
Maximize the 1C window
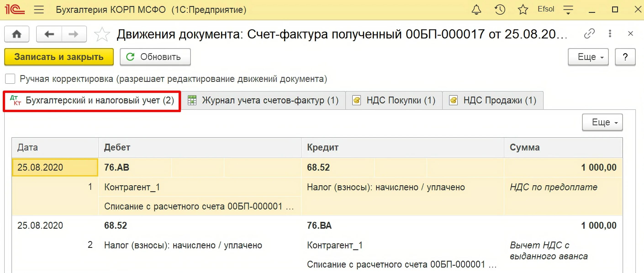pos(615,10)
